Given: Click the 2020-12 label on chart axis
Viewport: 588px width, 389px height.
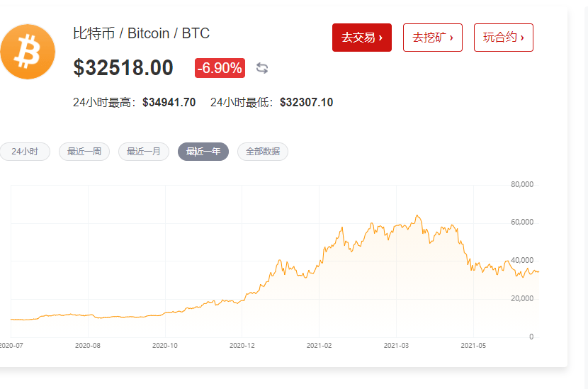Looking at the screenshot, I should (x=242, y=346).
